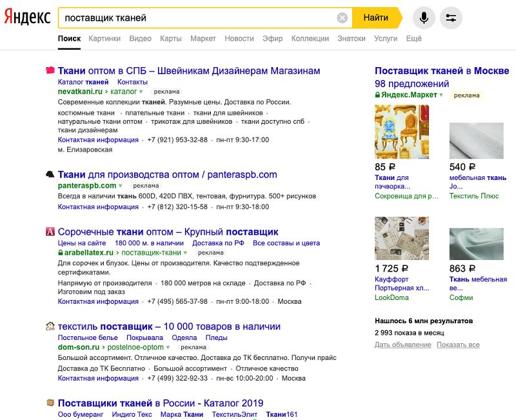Open result Сорочечные ткани оптом
This screenshot has height=420, width=516.
click(x=168, y=232)
